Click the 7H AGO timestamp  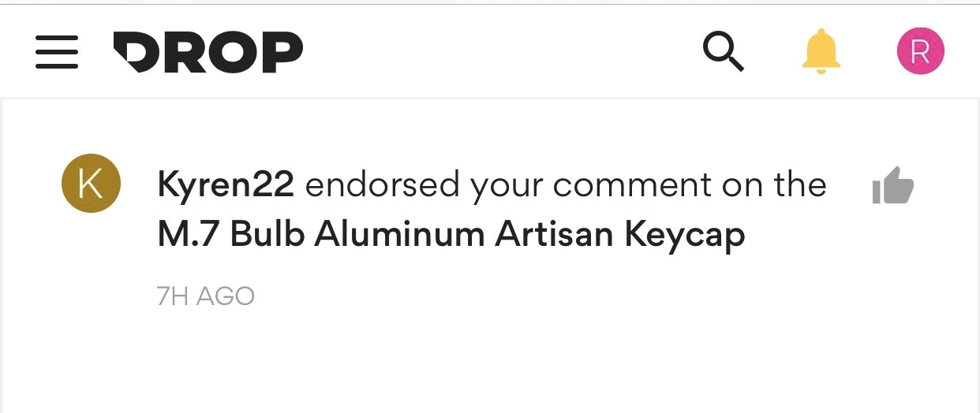coord(205,296)
